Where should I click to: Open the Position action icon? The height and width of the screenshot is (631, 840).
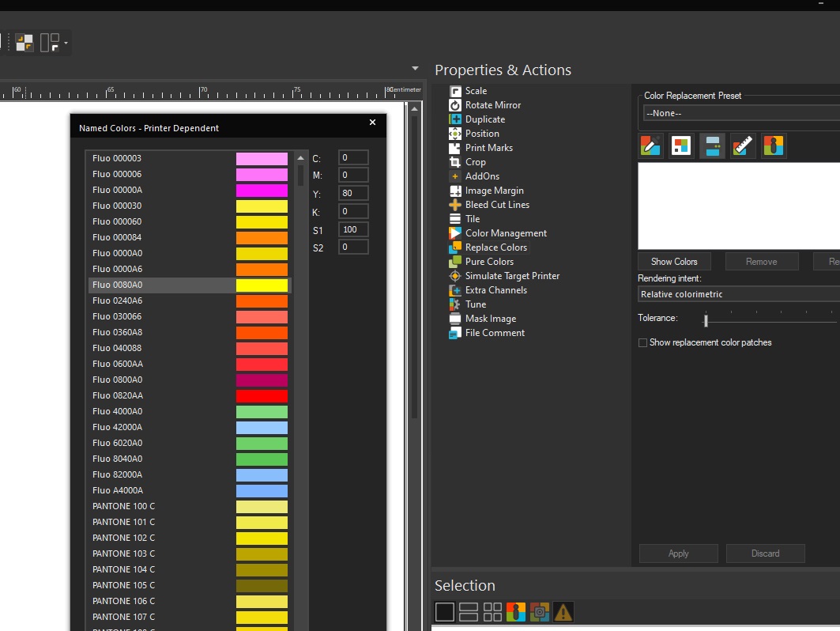coord(455,134)
